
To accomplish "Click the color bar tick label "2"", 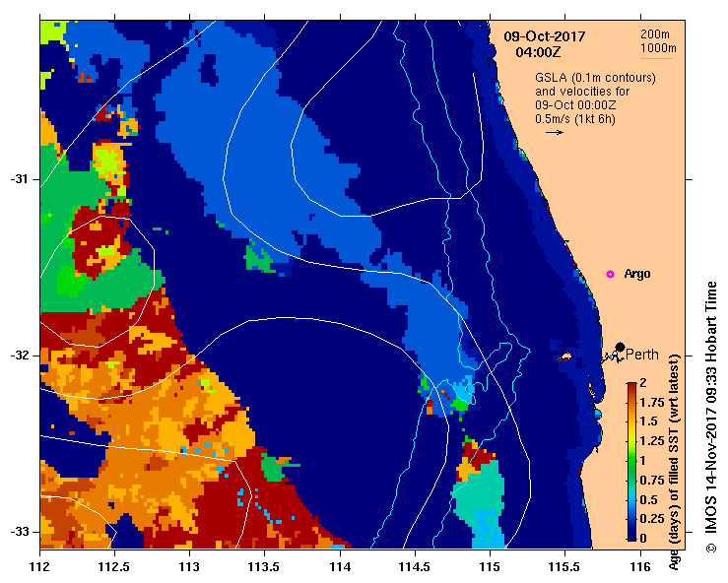I will pos(643,383).
